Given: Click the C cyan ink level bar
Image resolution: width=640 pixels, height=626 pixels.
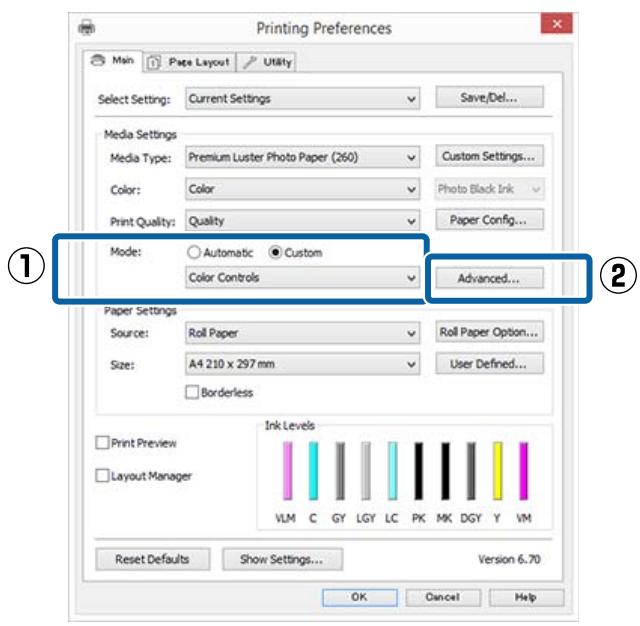Looking at the screenshot, I should 313,471.
